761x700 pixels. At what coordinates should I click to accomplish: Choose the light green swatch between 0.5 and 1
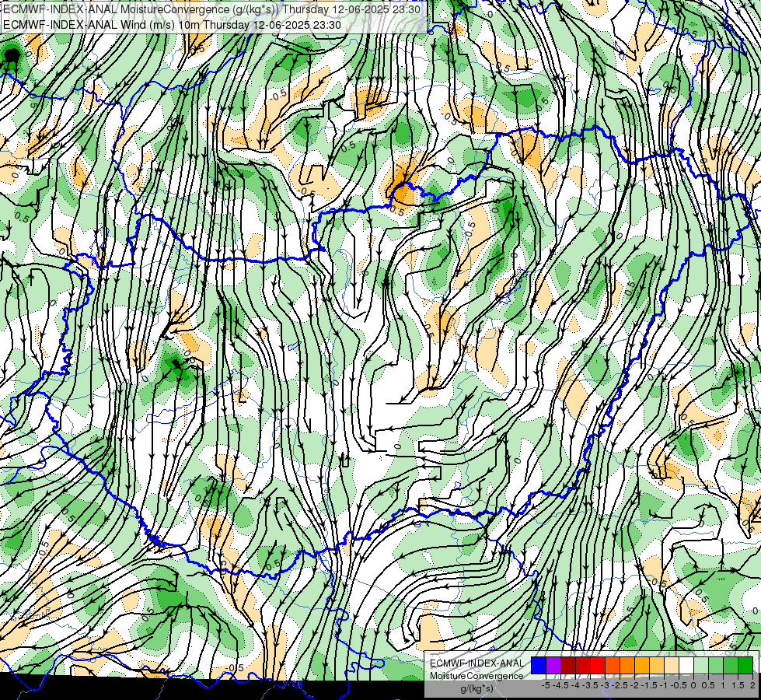tap(716, 665)
